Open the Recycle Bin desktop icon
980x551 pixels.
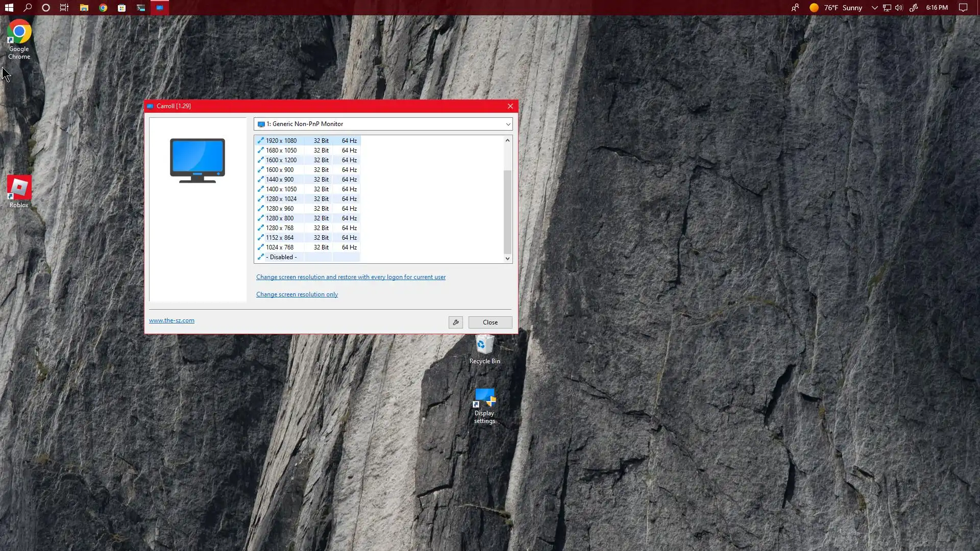[484, 348]
